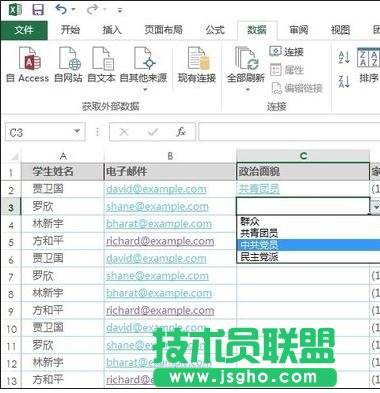Open Insert Function fx button
The image size is (380, 393).
click(x=181, y=132)
